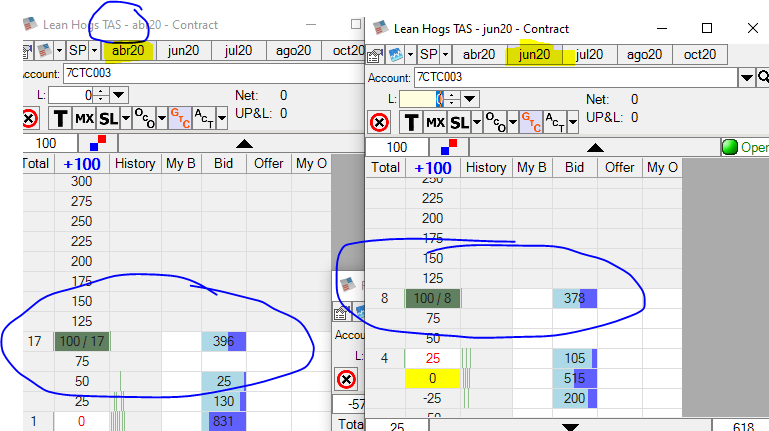
Task: Click the L quantity field in abr20 window
Action: tap(71, 95)
